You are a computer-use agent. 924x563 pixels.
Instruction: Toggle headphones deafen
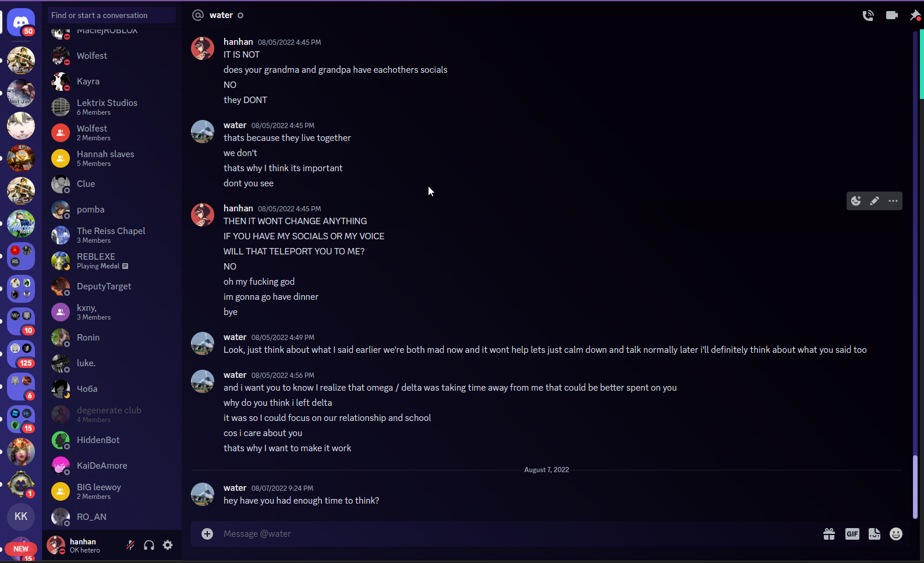tap(149, 545)
